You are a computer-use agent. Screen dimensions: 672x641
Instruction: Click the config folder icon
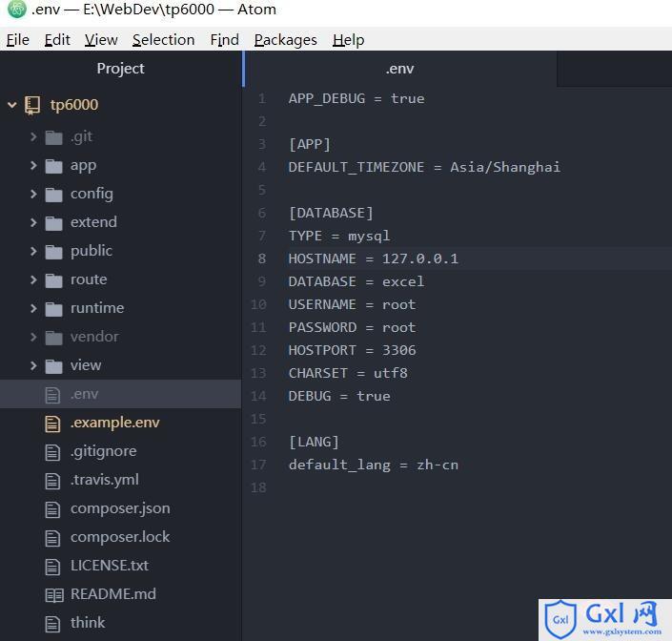coord(54,195)
